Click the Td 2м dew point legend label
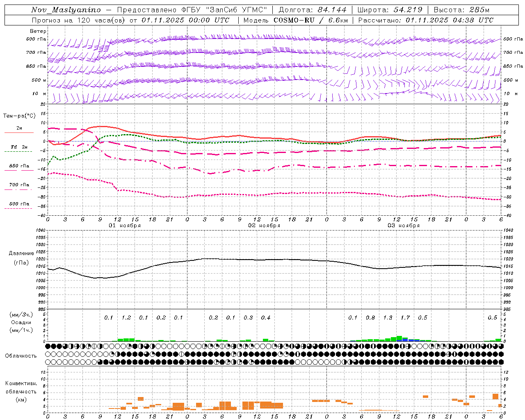 coord(19,146)
